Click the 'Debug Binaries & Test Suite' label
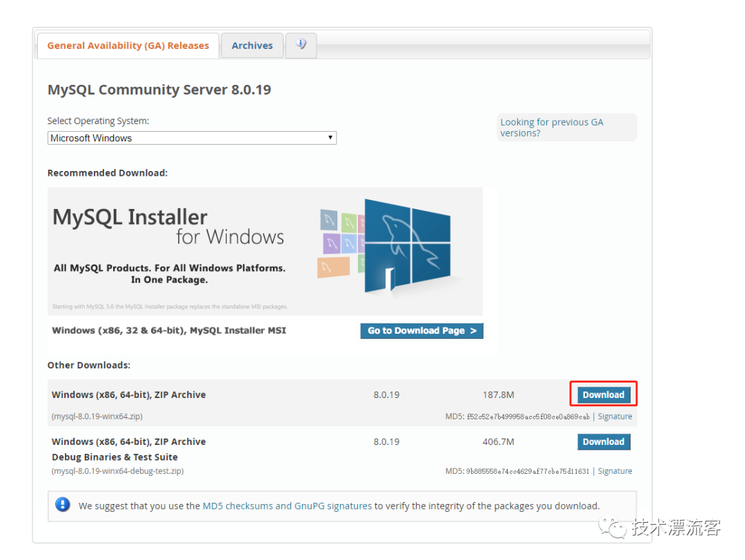Viewport: 745px width, 560px height. pyautogui.click(x=115, y=457)
